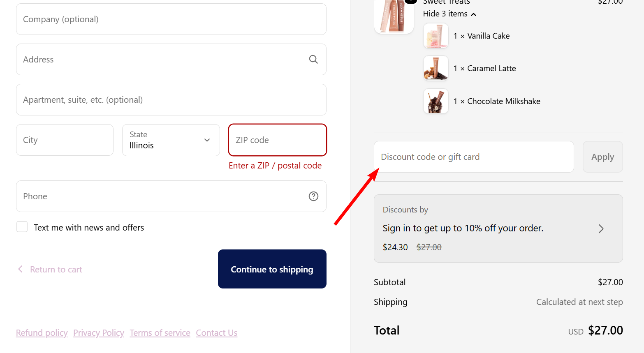This screenshot has width=644, height=353.
Task: Enable Text me with news and offers
Action: (x=22, y=226)
